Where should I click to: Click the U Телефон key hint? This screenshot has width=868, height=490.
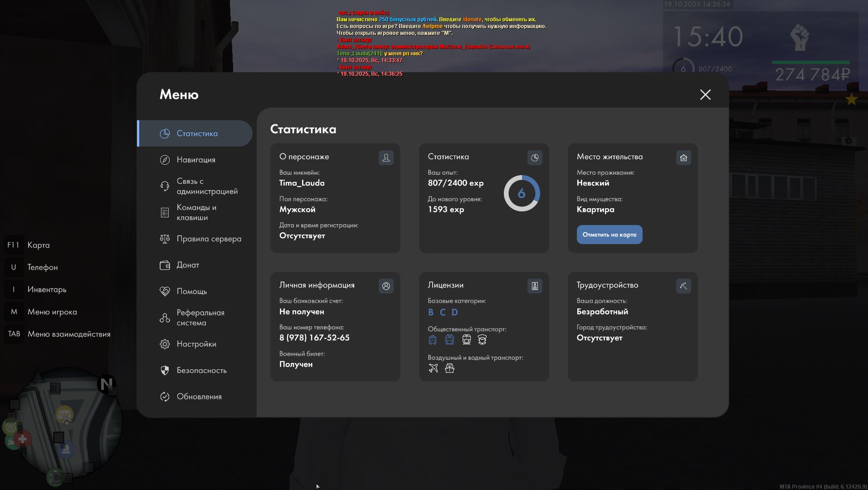(32, 267)
